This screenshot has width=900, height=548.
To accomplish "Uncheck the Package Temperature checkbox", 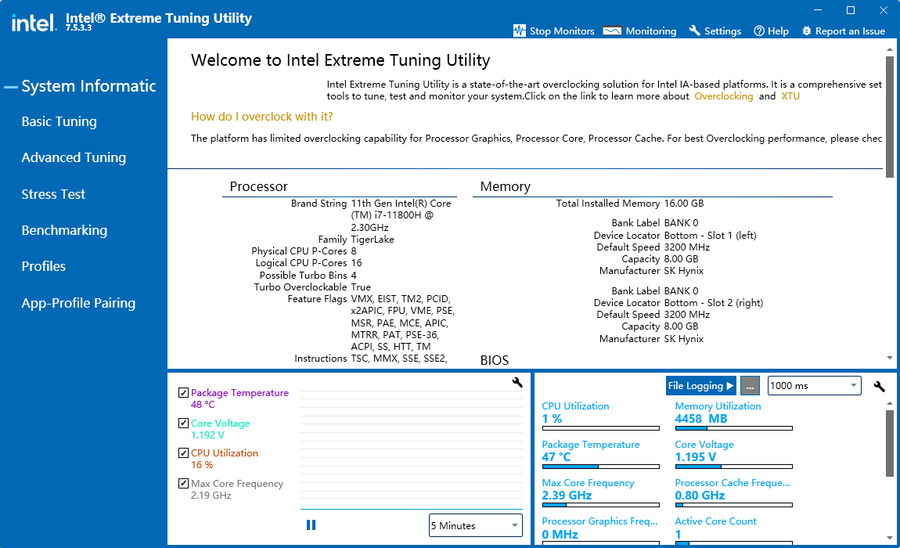I will (x=183, y=393).
